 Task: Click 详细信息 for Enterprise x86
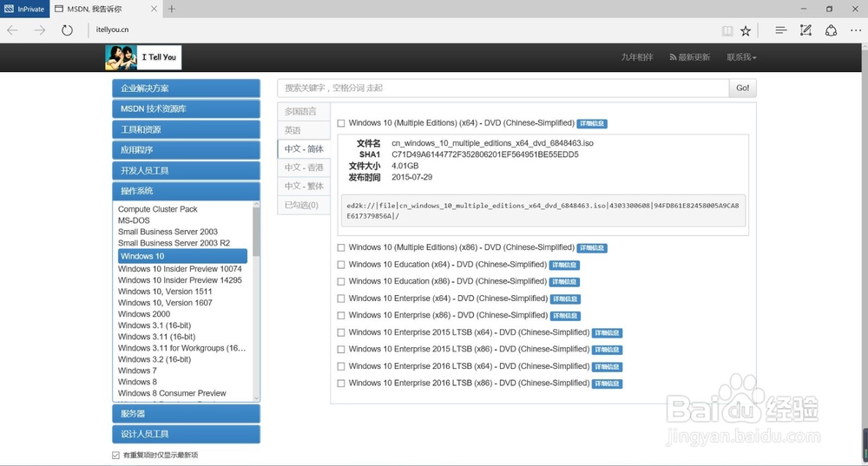pyautogui.click(x=565, y=316)
